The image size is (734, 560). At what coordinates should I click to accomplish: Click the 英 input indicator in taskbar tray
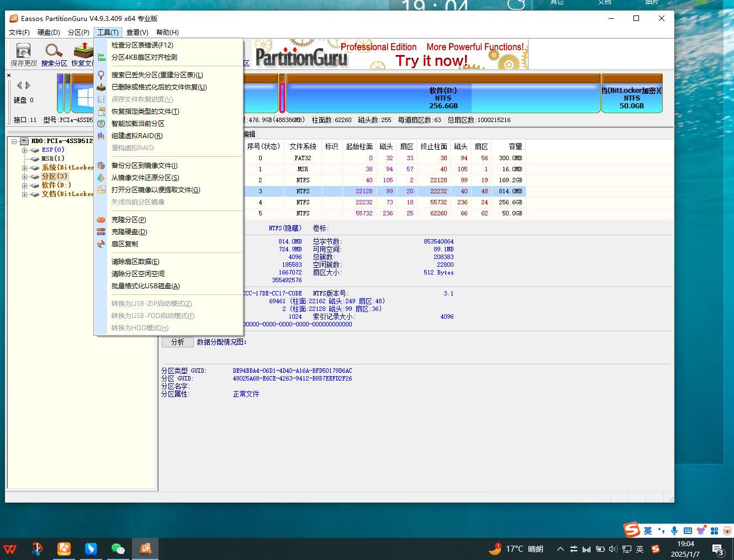coord(640,549)
